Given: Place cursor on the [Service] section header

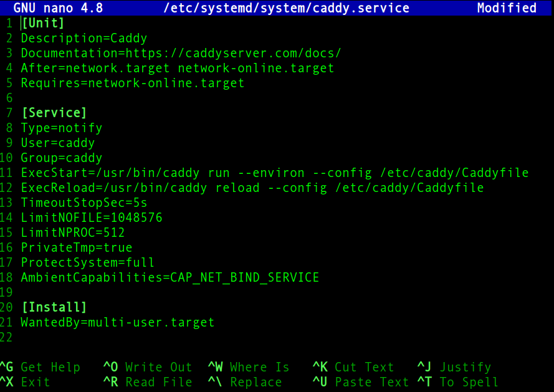Looking at the screenshot, I should (54, 113).
